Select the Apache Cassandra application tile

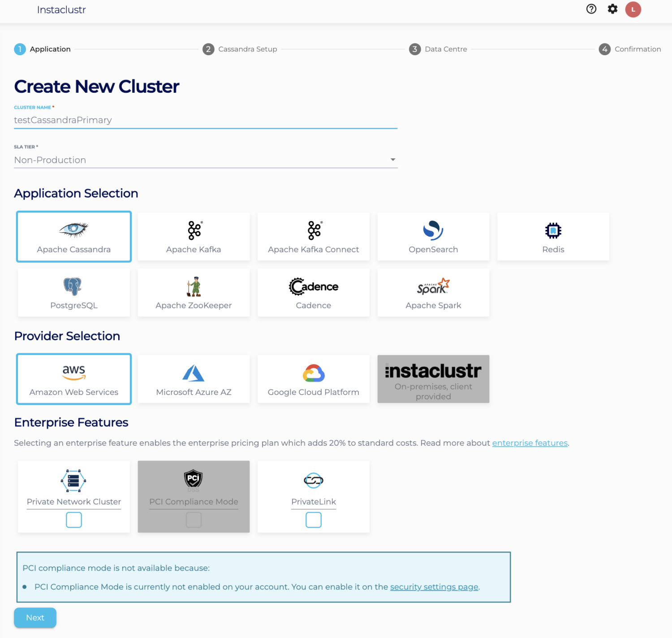(x=73, y=236)
